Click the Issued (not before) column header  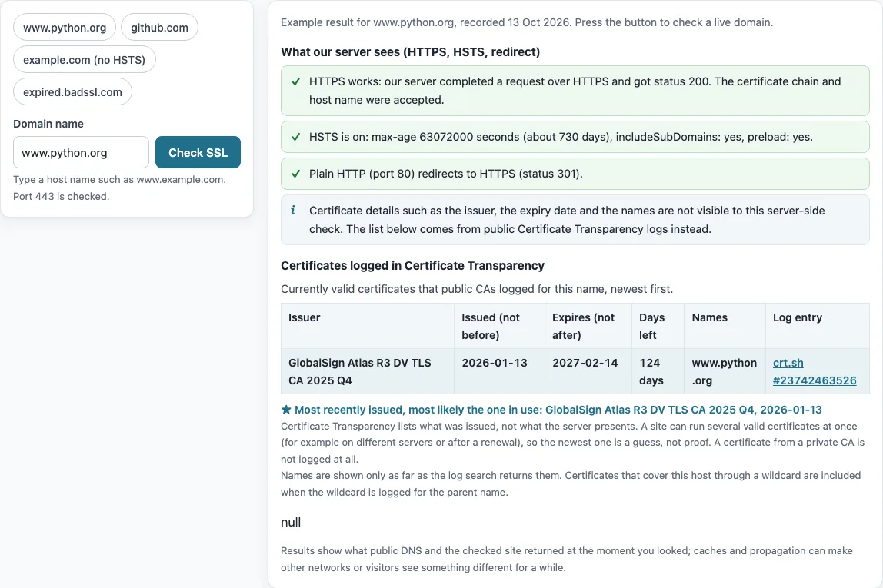click(x=499, y=326)
